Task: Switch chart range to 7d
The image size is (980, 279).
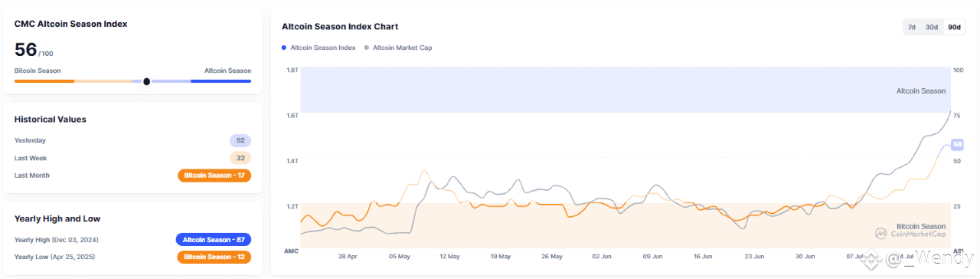Action: (911, 27)
